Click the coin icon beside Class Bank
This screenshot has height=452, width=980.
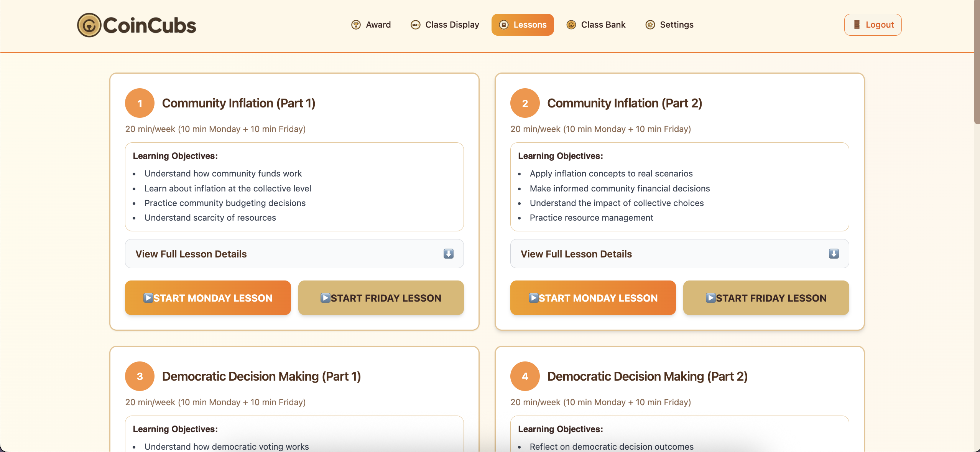(571, 25)
